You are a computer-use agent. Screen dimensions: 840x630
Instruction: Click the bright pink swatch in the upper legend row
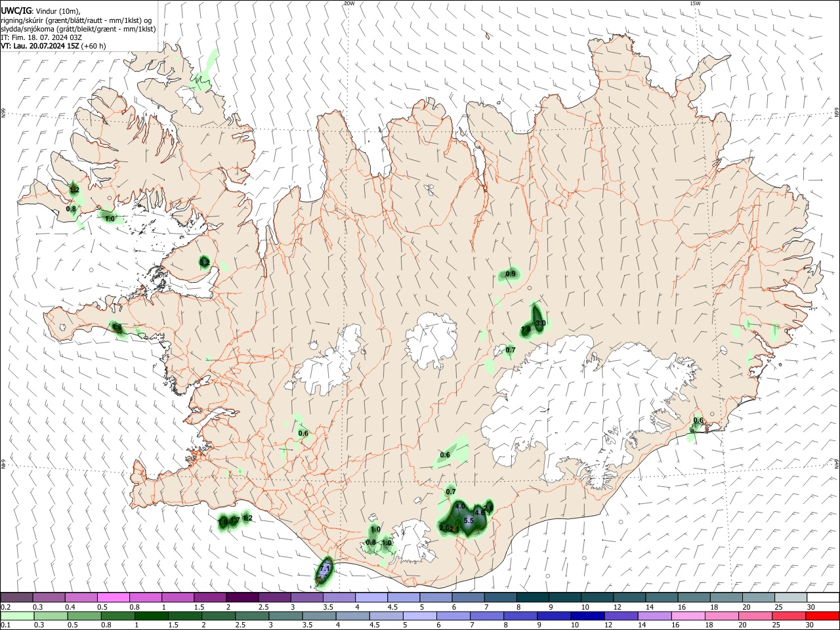pyautogui.click(x=113, y=597)
